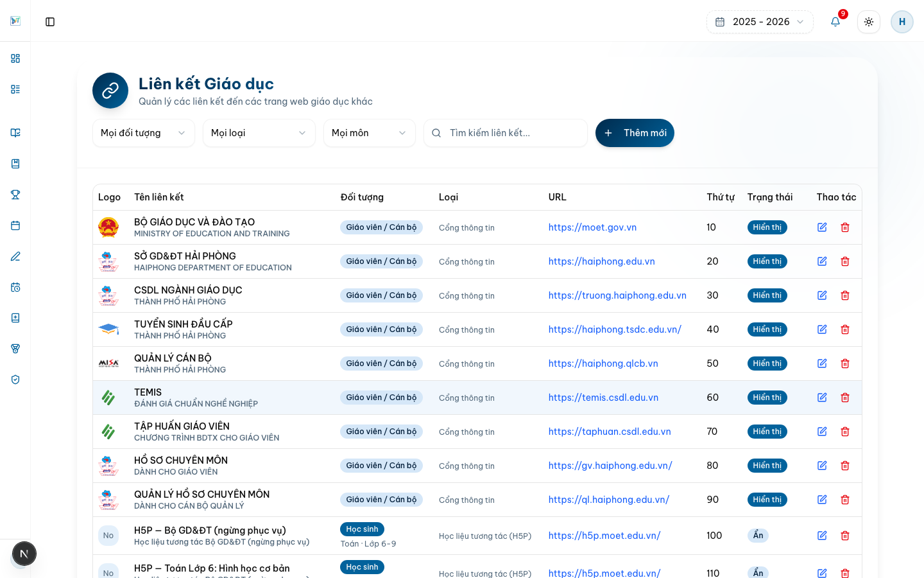The image size is (924, 578).
Task: Toggle Hiển thị status for haiphong.edu.vn row
Action: 767,261
